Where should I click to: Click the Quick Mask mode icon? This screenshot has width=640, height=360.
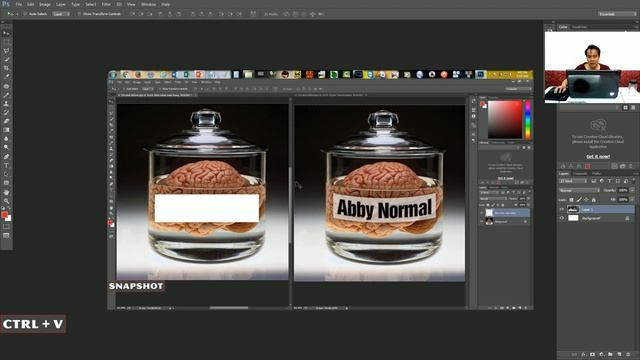(6, 227)
